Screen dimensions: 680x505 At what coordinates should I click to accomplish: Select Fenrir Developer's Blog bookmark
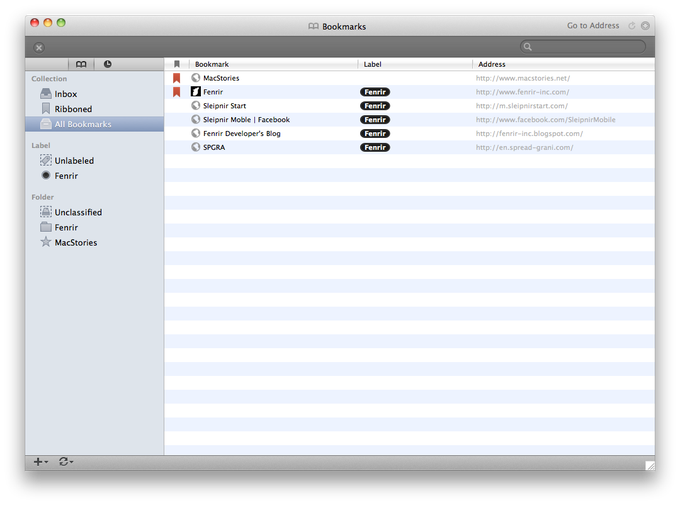point(409,134)
